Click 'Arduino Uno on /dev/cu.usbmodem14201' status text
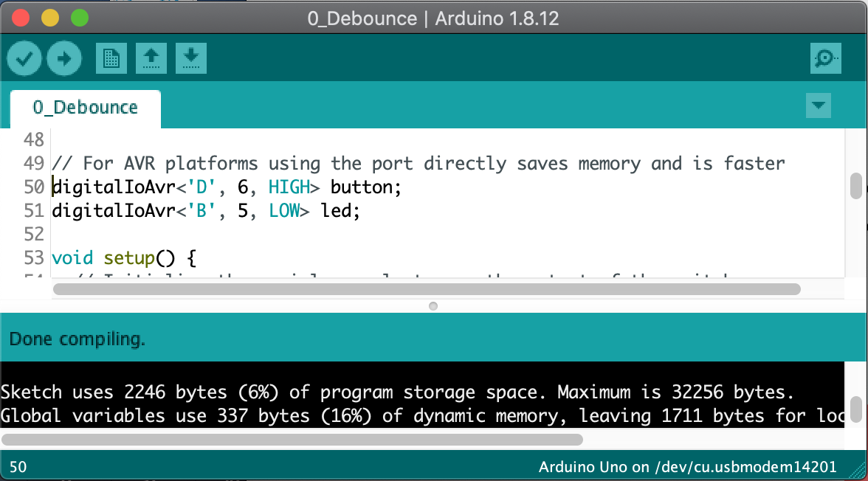This screenshot has height=481, width=868. (688, 466)
